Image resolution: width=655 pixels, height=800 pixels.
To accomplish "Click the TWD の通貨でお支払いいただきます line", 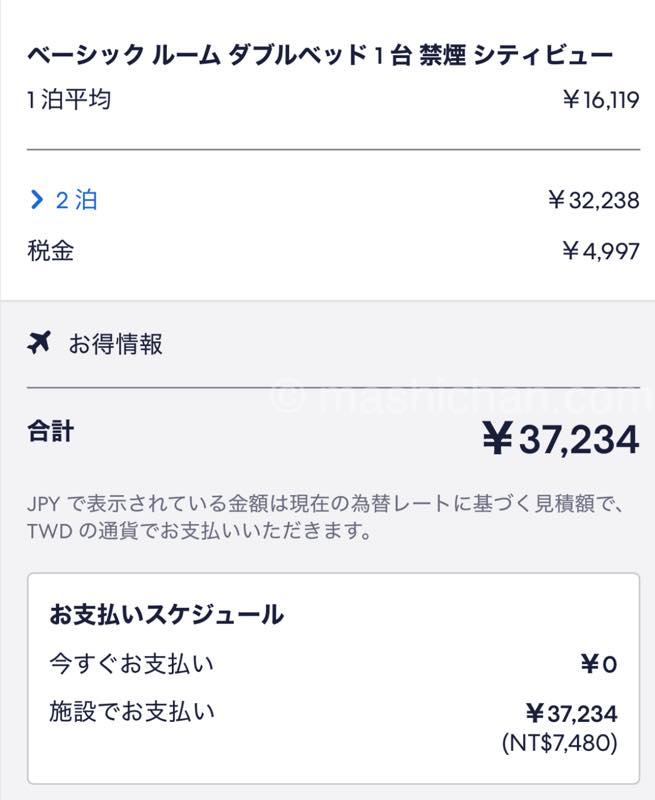I will pos(200,532).
